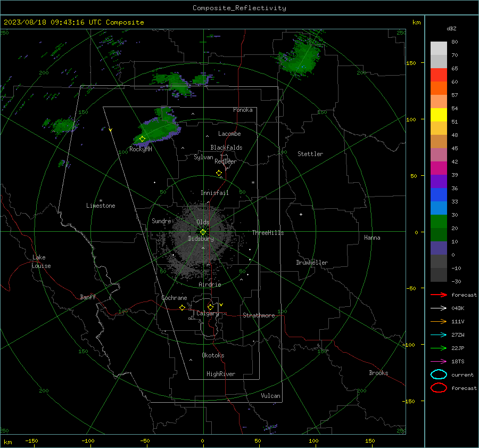The image size is (479, 448).
Task: Click the Ponoka town label
Action: click(243, 110)
